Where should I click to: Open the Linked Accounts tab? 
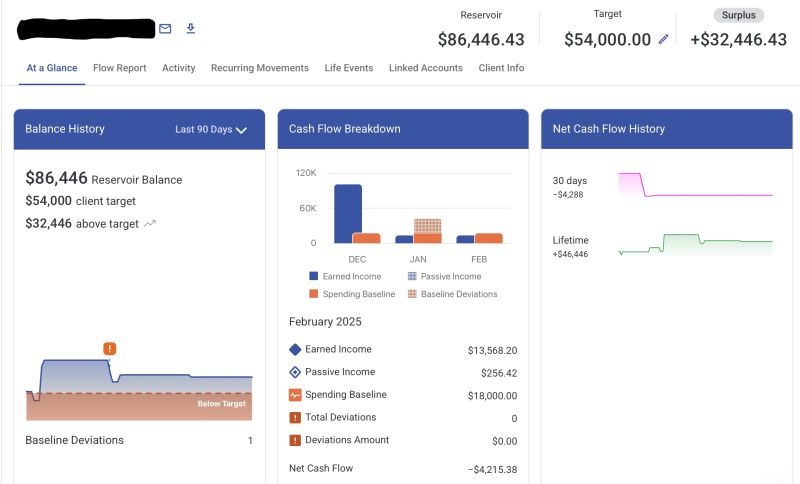(426, 68)
